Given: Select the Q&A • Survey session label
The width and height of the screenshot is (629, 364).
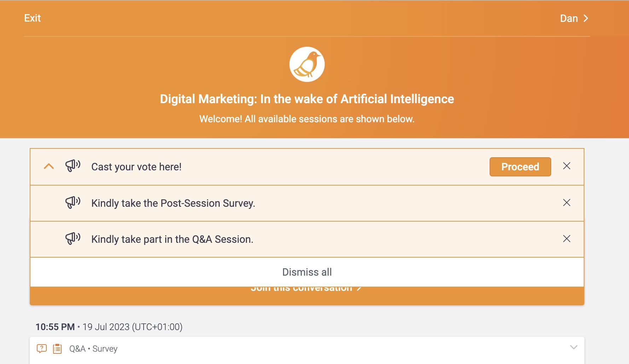Looking at the screenshot, I should click(93, 349).
